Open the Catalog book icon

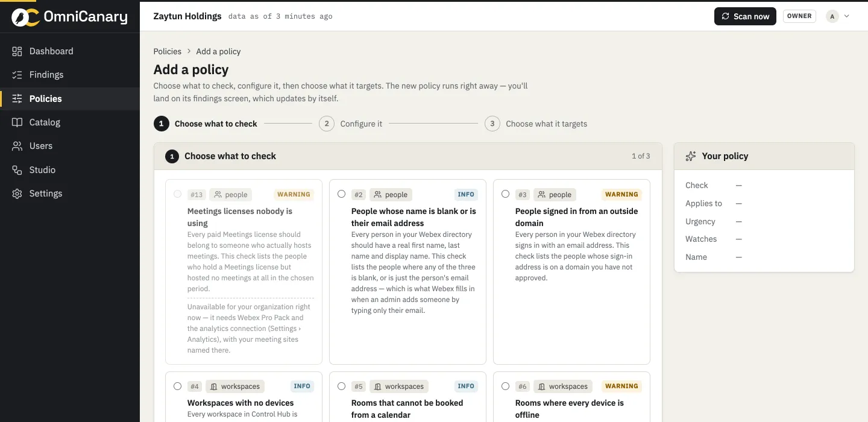coord(17,122)
